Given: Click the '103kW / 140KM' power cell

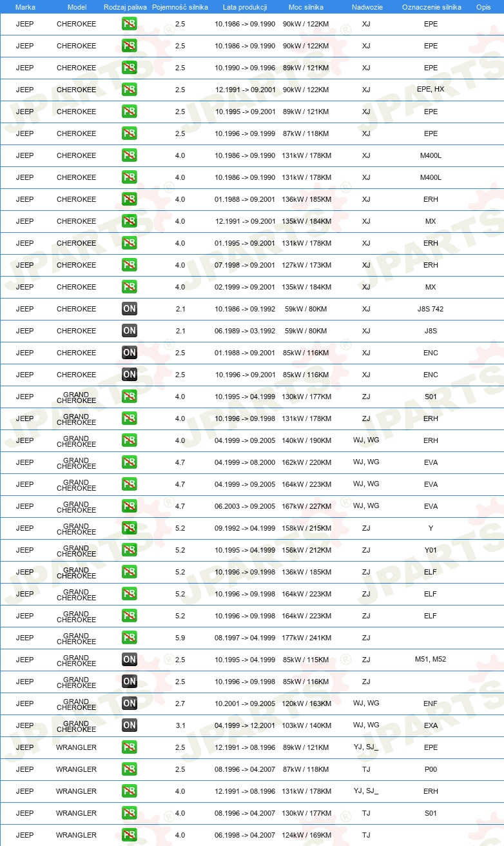Looking at the screenshot, I should [x=307, y=725].
